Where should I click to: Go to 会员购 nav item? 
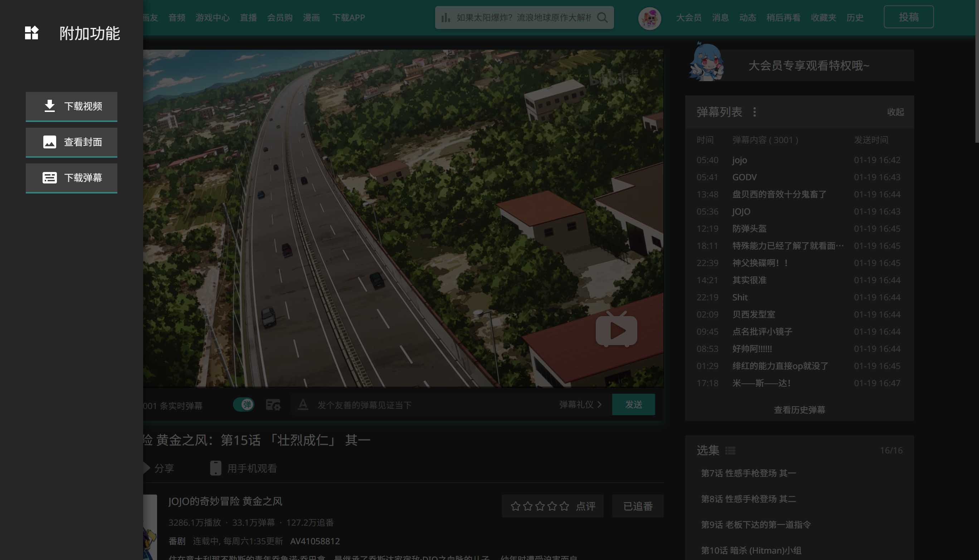[280, 18]
